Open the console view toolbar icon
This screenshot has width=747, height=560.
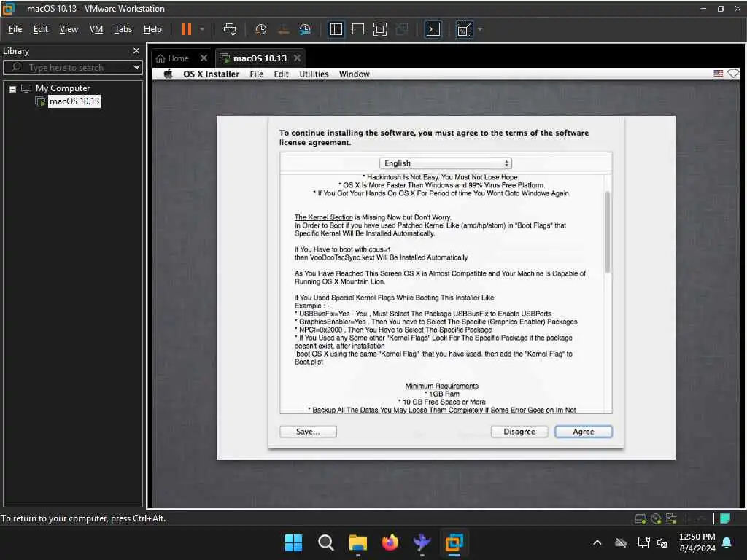(x=433, y=29)
